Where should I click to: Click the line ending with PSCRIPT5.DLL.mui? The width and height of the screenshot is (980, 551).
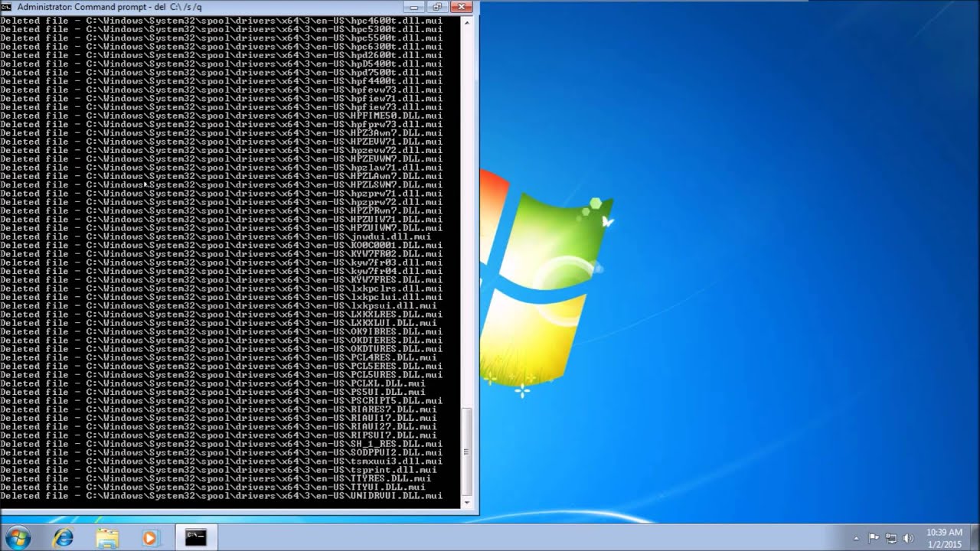(x=221, y=401)
